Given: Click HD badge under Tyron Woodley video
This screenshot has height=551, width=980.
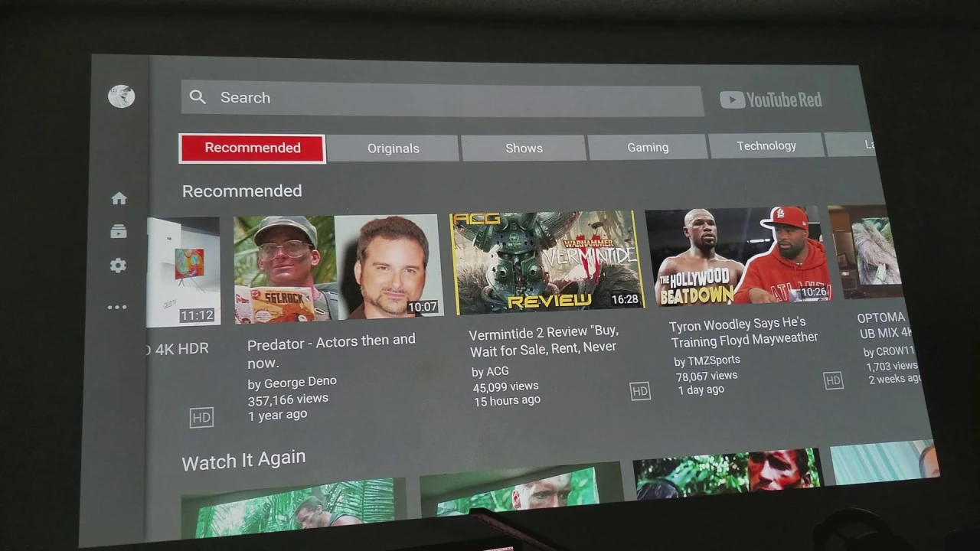Looking at the screenshot, I should 833,380.
